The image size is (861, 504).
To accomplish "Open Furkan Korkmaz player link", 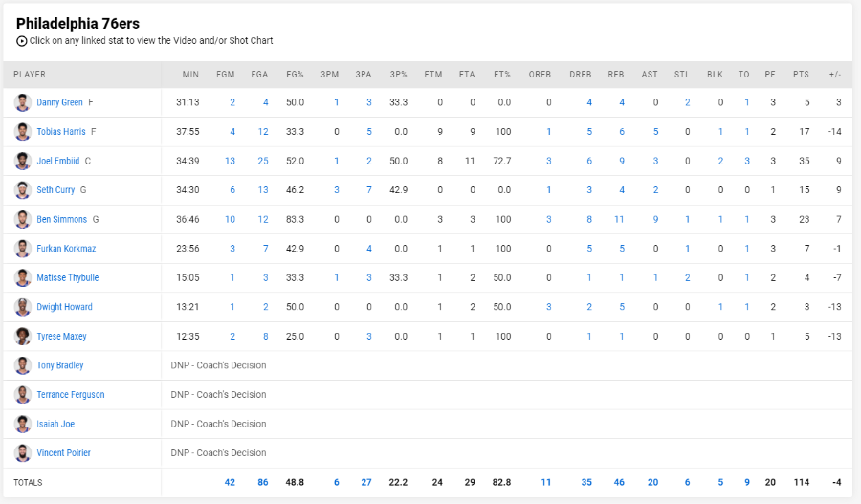I will pyautogui.click(x=66, y=248).
